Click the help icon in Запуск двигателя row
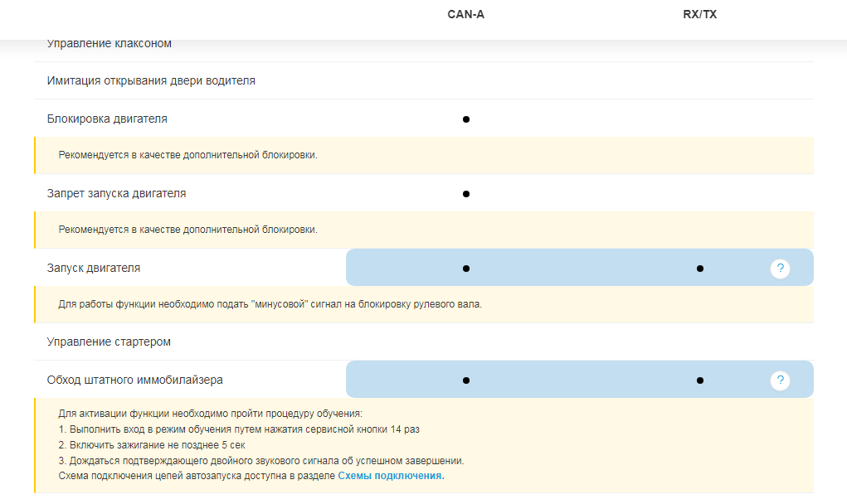Image resolution: width=847 pixels, height=504 pixels. (x=779, y=269)
